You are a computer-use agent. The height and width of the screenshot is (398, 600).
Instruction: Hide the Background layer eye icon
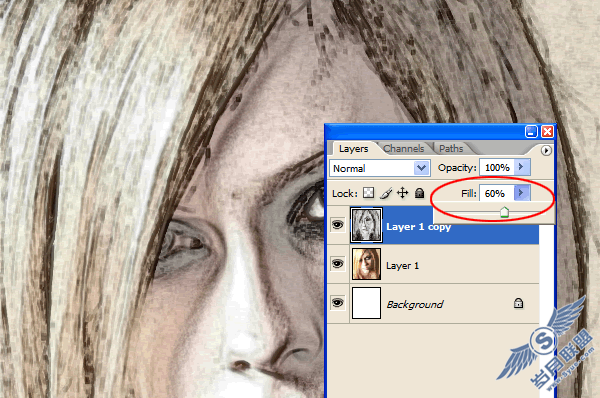pos(338,303)
